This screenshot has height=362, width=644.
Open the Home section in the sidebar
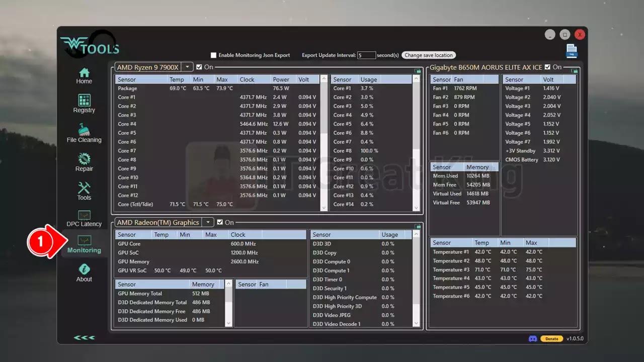84,76
